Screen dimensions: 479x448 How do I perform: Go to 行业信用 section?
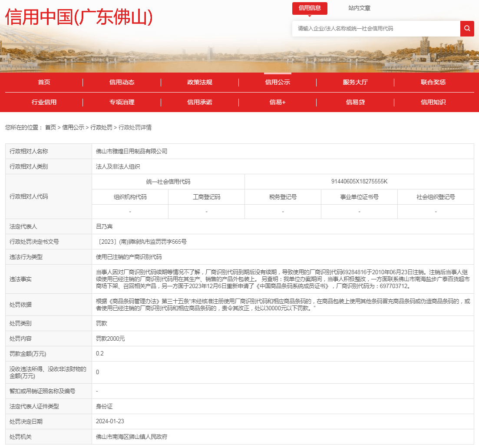pos(44,103)
